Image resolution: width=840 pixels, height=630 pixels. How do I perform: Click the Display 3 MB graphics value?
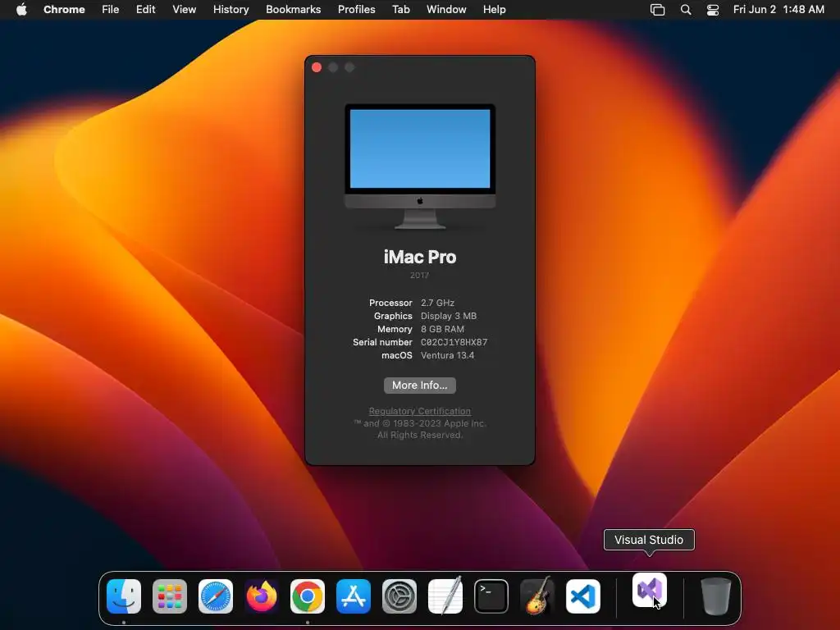(x=449, y=316)
